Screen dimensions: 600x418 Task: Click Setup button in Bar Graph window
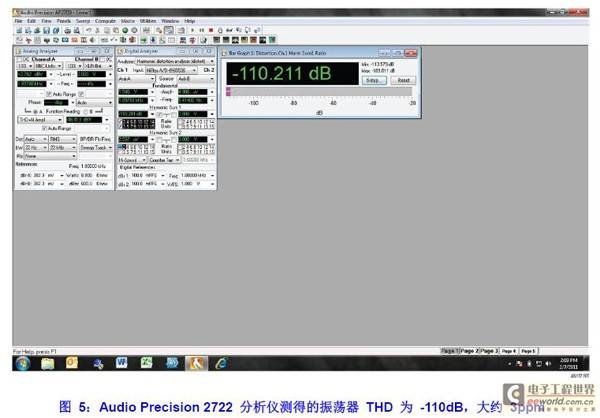[x=373, y=80]
